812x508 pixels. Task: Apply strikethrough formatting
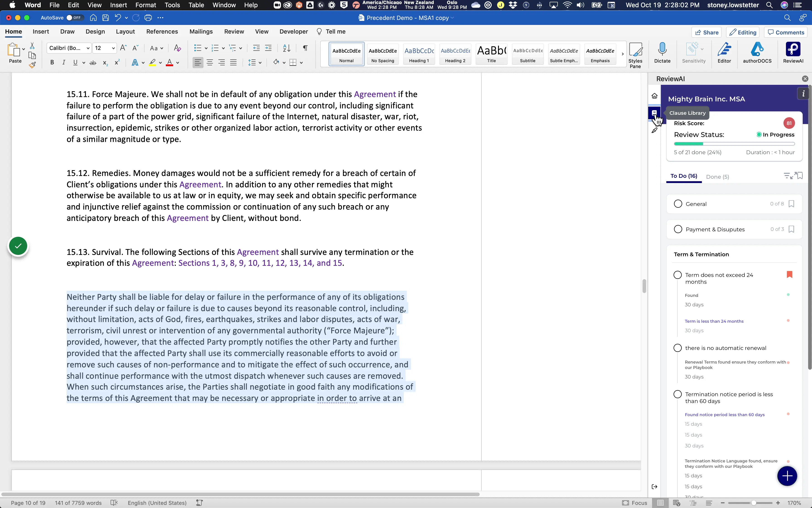pos(93,63)
